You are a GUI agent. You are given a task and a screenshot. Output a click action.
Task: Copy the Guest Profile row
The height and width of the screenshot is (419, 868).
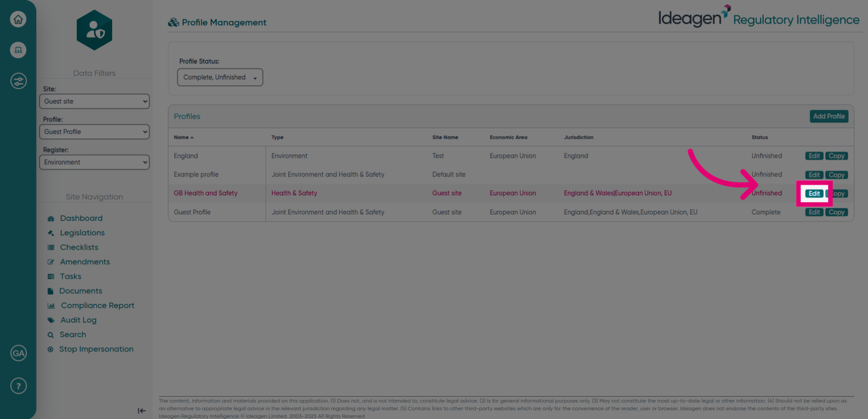[x=836, y=212]
